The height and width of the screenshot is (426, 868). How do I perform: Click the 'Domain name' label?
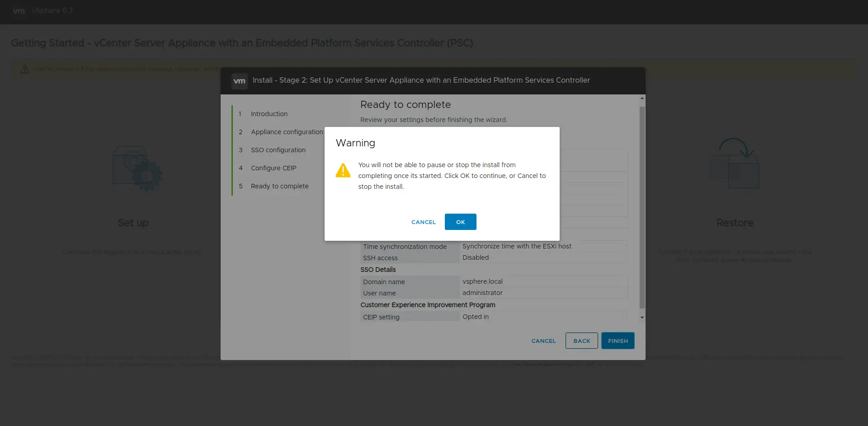coord(384,282)
